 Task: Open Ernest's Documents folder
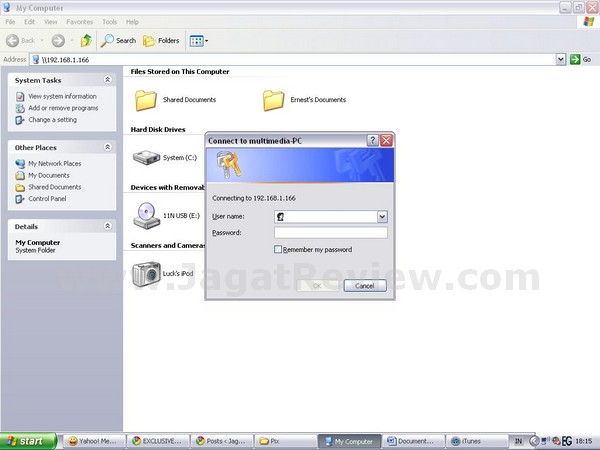click(274, 100)
